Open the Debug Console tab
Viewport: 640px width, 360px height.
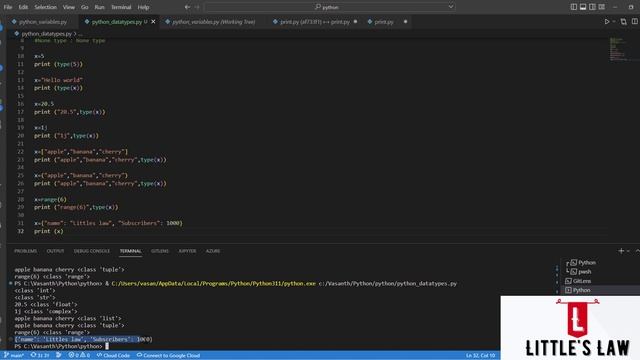(x=92, y=251)
